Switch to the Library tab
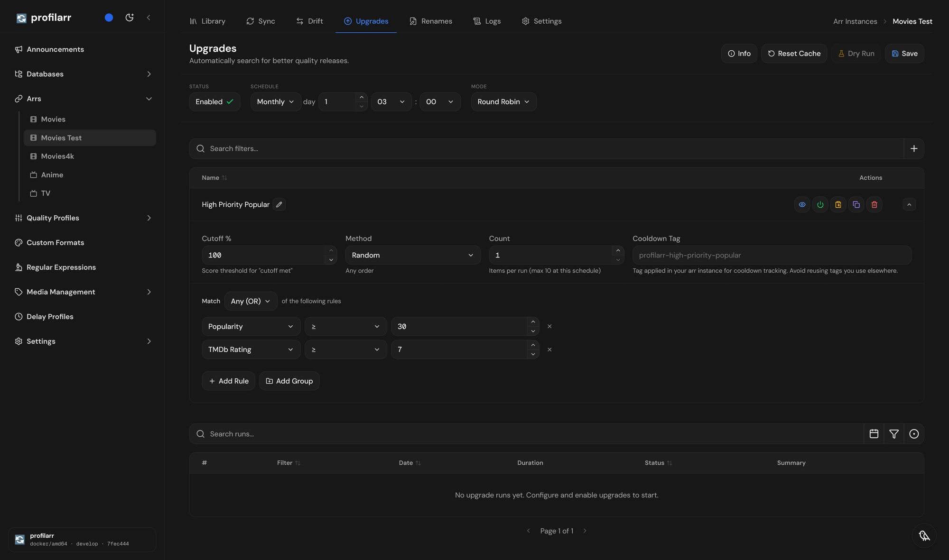 pos(207,21)
